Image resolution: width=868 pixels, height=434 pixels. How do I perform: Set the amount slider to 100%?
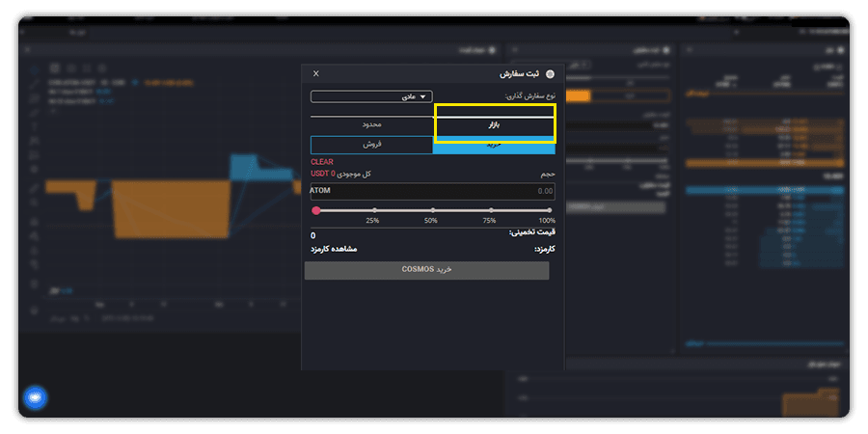point(549,210)
